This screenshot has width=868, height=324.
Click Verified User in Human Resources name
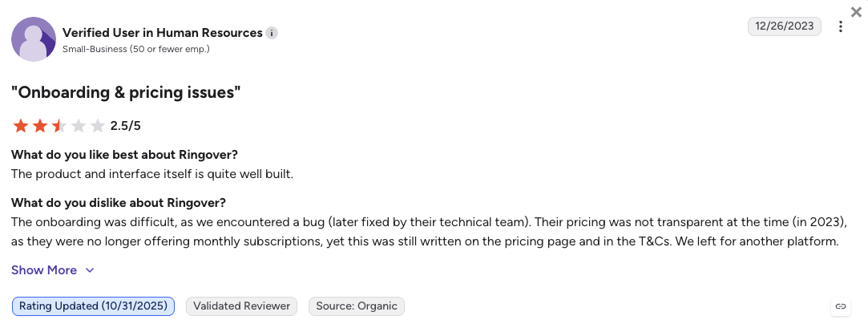pos(162,33)
